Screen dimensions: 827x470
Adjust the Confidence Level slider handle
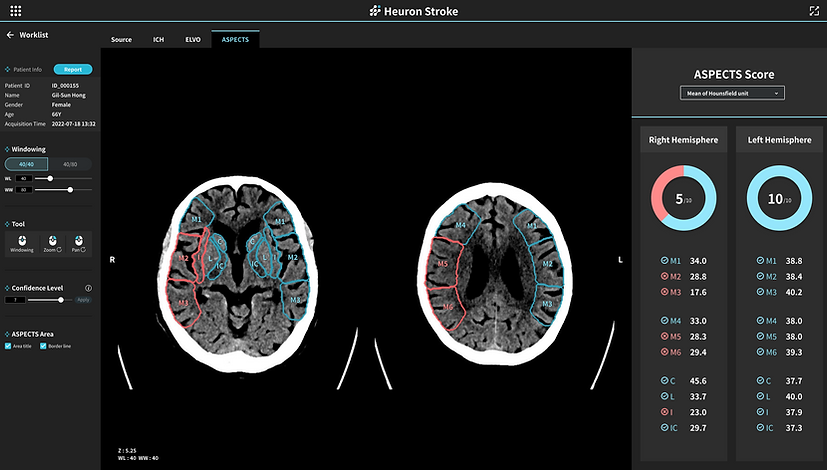[x=61, y=300]
